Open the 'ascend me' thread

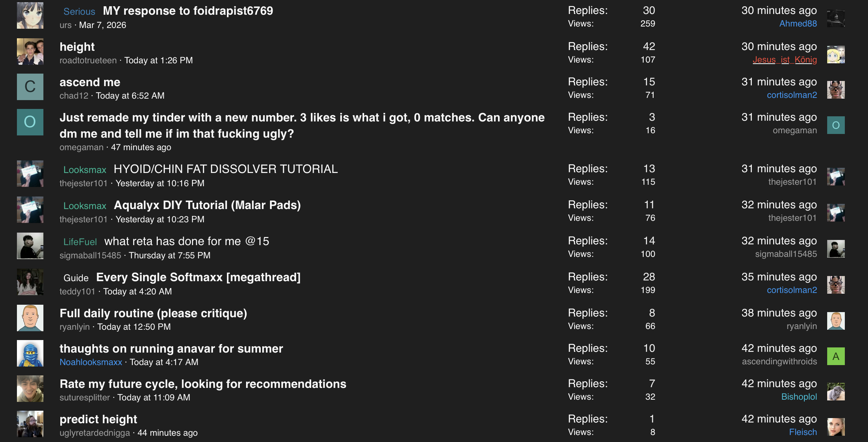[x=90, y=82]
